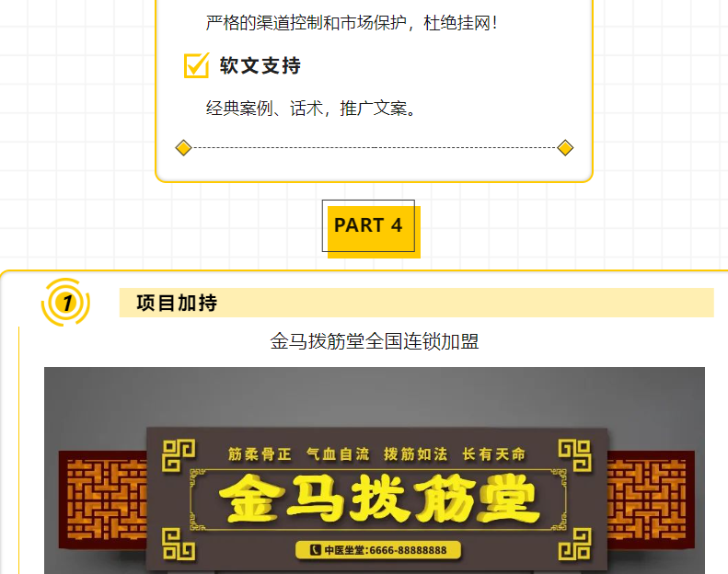Click the bottom-left golden corner ornament
This screenshot has height=574, width=728.
coord(179,544)
